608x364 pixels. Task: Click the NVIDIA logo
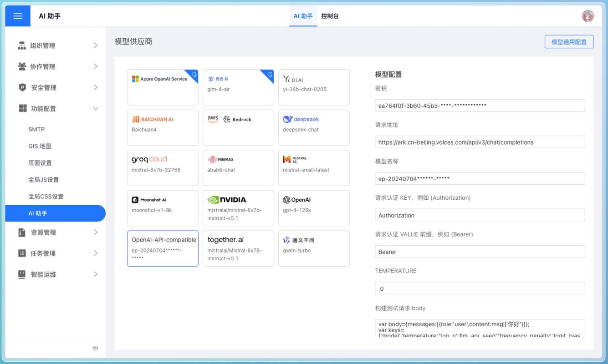(x=227, y=200)
